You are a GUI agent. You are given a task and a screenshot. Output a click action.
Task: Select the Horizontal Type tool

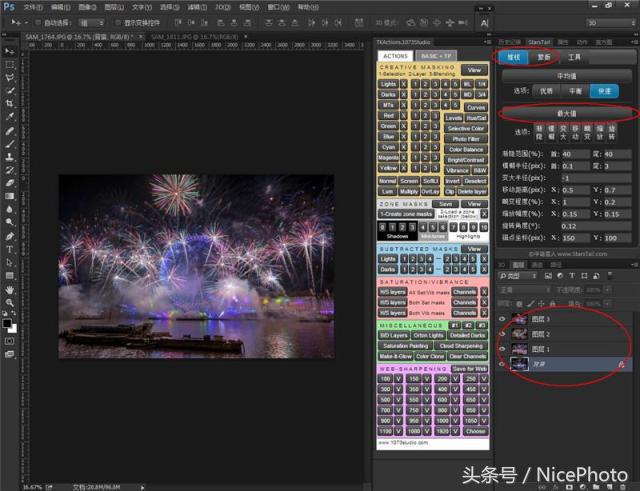pyautogui.click(x=9, y=249)
